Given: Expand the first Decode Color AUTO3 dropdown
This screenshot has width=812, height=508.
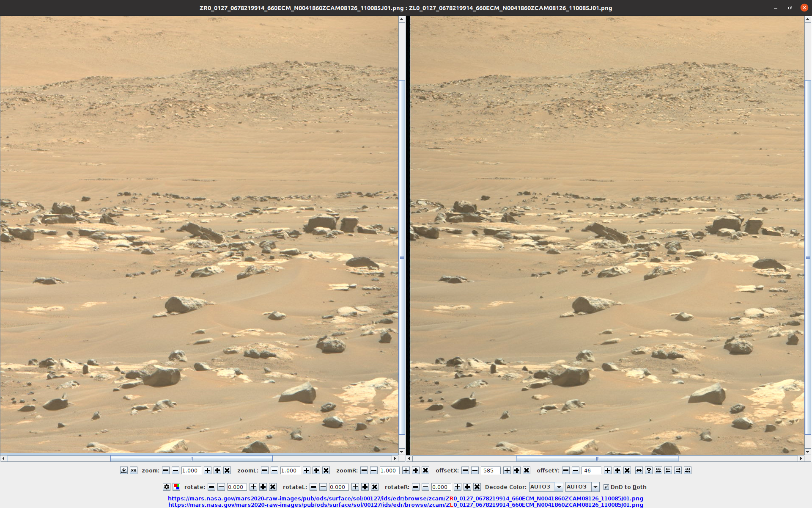Looking at the screenshot, I should pos(559,487).
